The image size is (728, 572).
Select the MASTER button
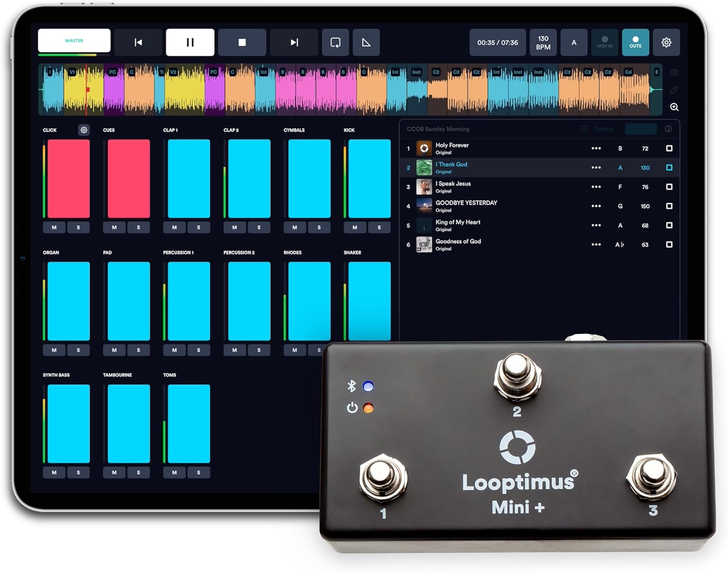pyautogui.click(x=74, y=41)
